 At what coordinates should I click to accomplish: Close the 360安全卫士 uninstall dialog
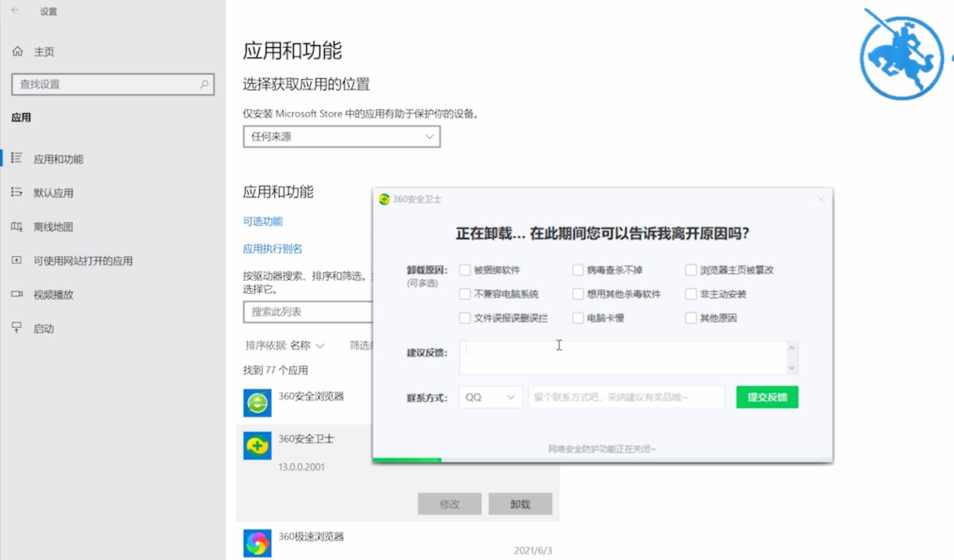click(821, 199)
